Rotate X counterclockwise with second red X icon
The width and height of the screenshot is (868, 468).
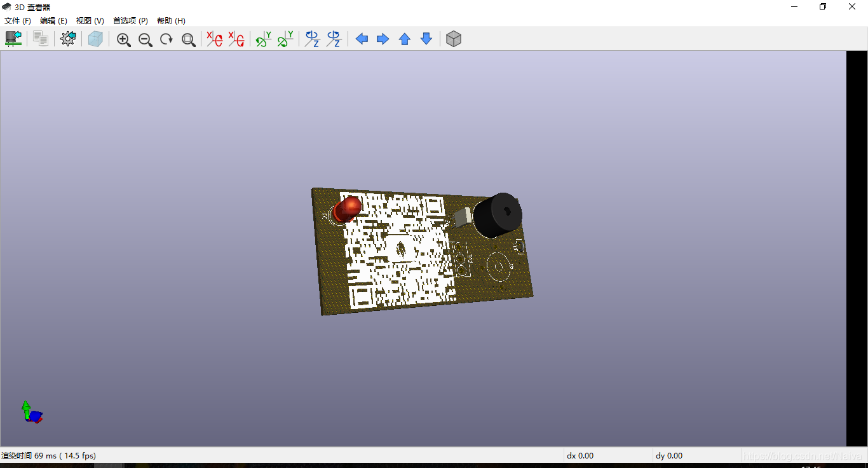[236, 39]
